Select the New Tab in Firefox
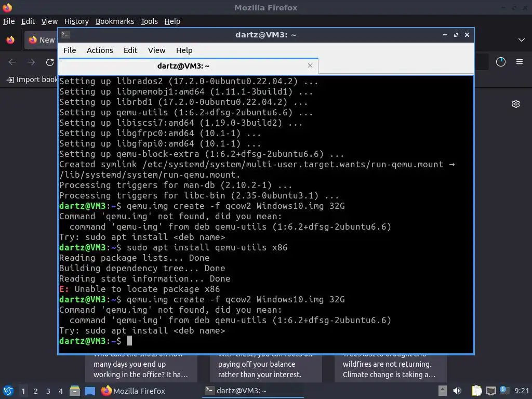The height and width of the screenshot is (399, 532). click(41, 40)
